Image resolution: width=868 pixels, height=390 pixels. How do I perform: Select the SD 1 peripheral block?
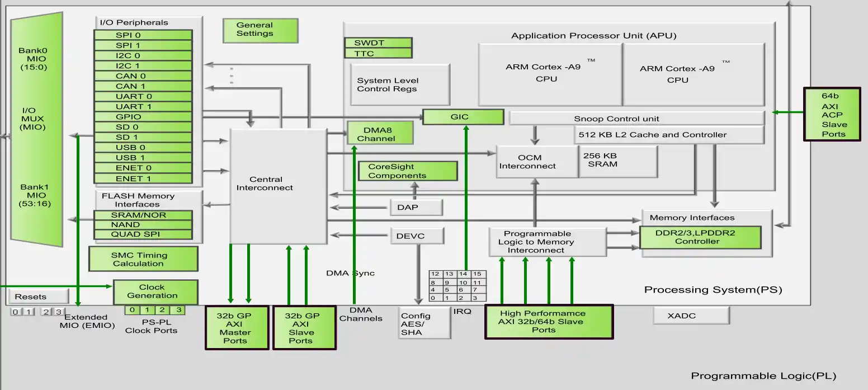143,137
